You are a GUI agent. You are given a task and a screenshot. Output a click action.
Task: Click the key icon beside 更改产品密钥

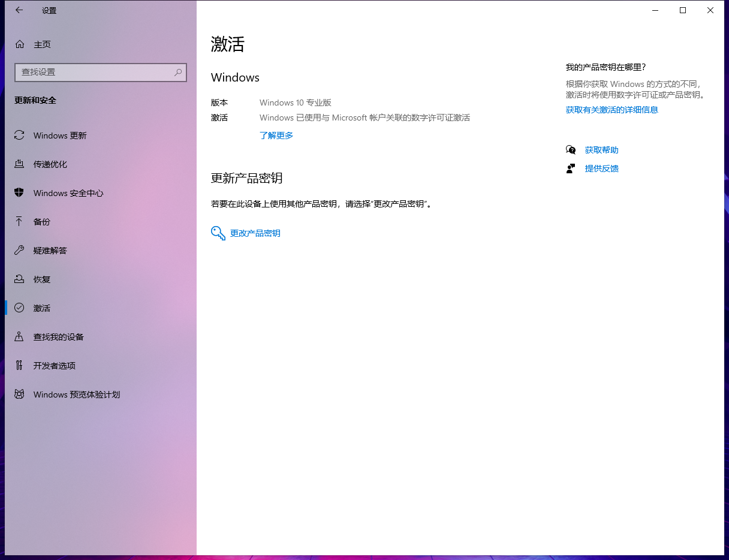pyautogui.click(x=218, y=233)
